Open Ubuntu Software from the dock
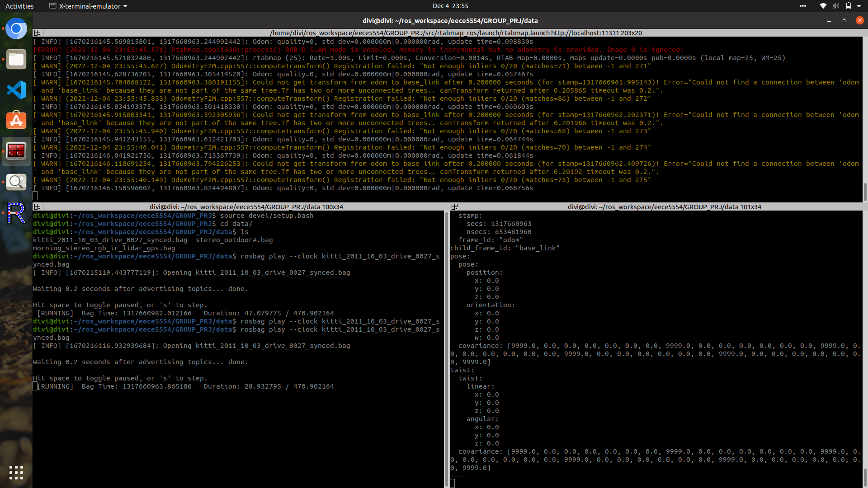This screenshot has width=868, height=488. click(x=16, y=121)
